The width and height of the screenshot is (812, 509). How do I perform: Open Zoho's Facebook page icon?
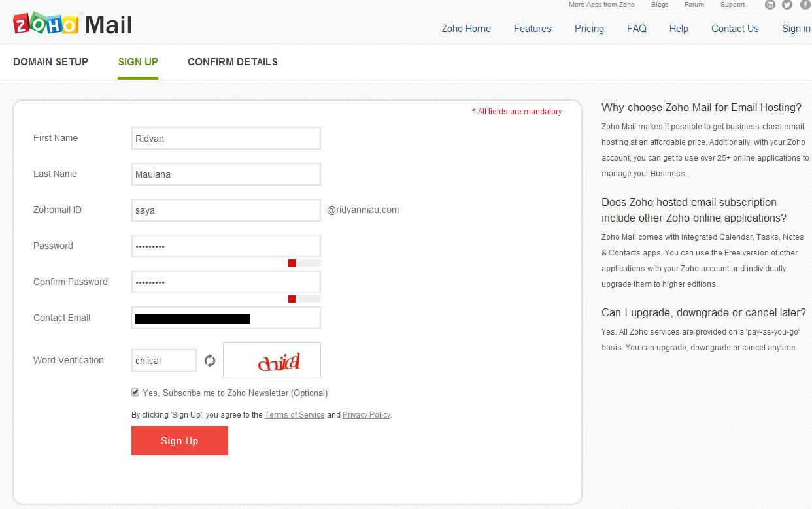coord(805,5)
